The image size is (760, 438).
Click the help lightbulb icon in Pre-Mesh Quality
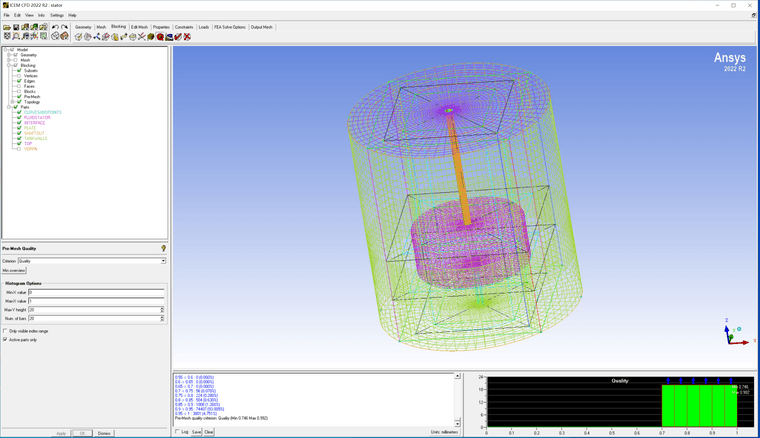point(163,248)
